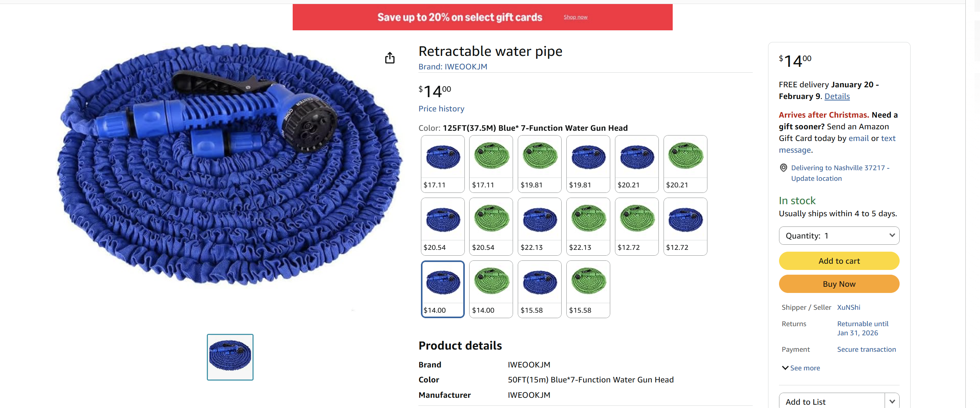Image resolution: width=980 pixels, height=408 pixels.
Task: Click the location pin icon near Nashville
Action: click(783, 168)
